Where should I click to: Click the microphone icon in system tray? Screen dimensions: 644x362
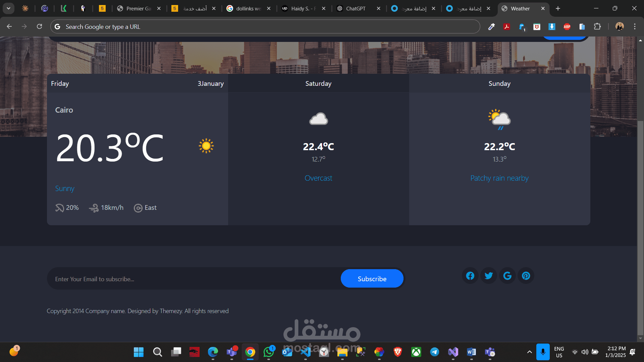(543, 352)
